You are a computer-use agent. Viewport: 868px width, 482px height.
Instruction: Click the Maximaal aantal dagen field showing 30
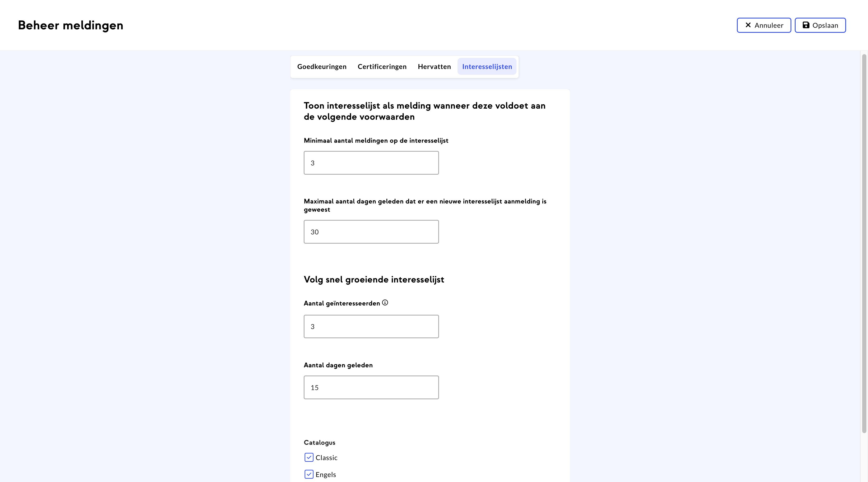pyautogui.click(x=371, y=232)
